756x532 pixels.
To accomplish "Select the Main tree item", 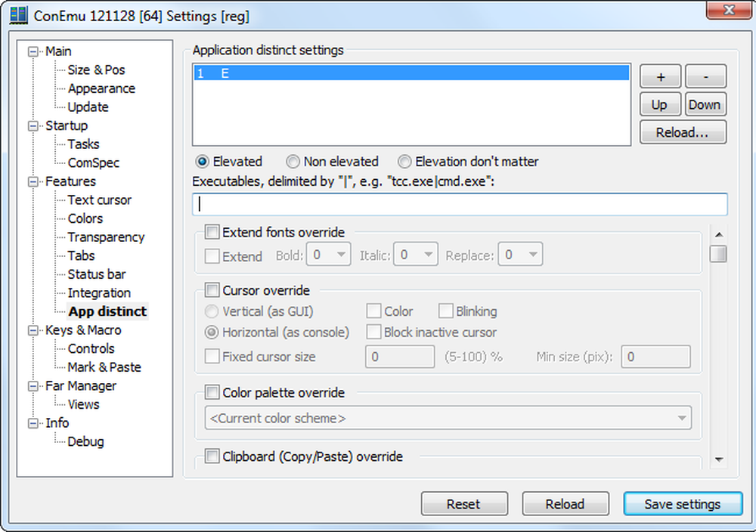I will tap(58, 51).
